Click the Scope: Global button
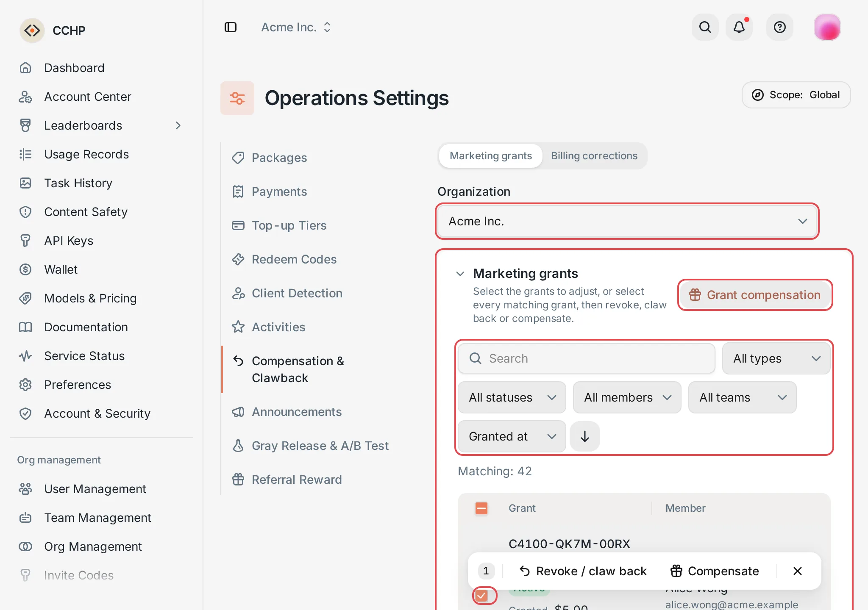The height and width of the screenshot is (610, 868). [x=796, y=95]
